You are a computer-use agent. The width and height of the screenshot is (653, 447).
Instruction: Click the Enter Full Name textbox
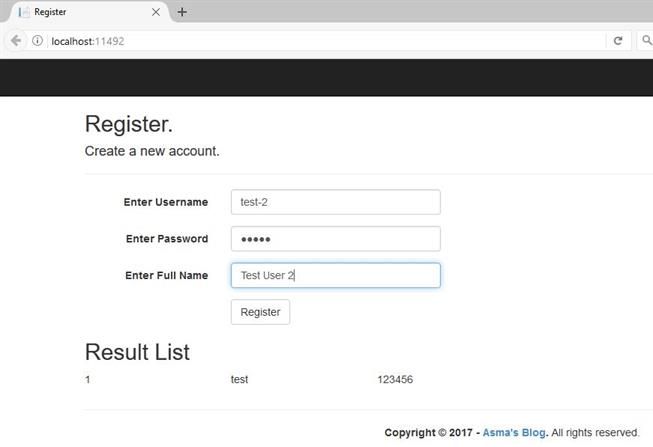(335, 275)
